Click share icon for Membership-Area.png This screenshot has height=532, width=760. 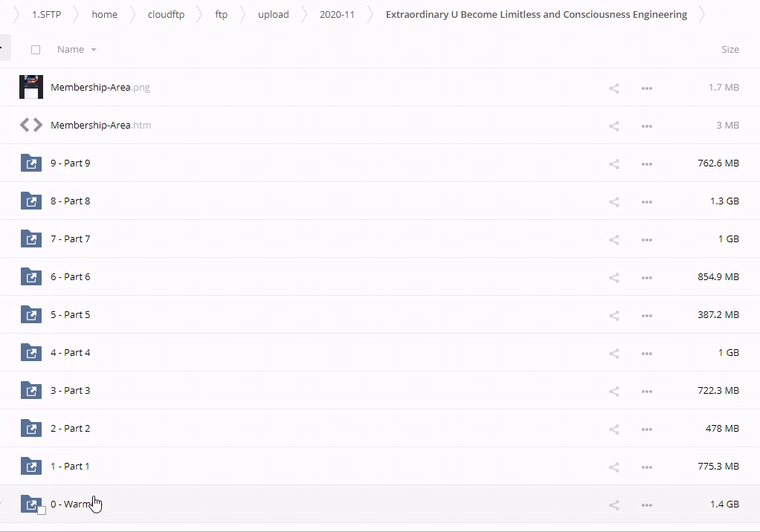coord(614,88)
